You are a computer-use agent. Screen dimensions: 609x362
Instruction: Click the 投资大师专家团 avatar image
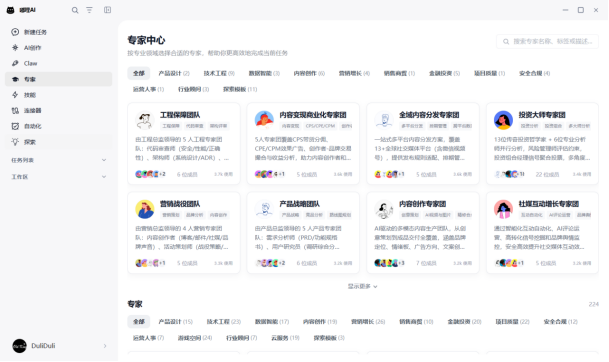(503, 120)
